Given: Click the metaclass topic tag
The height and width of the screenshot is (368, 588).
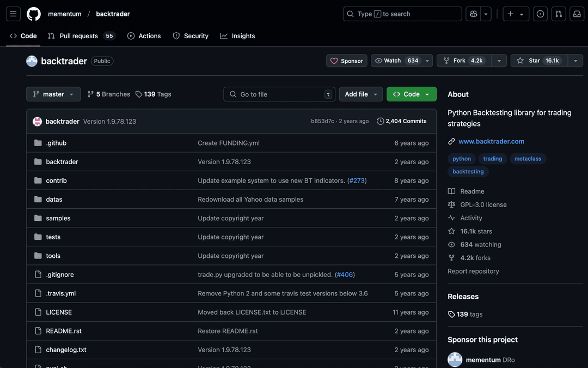Looking at the screenshot, I should click(528, 159).
